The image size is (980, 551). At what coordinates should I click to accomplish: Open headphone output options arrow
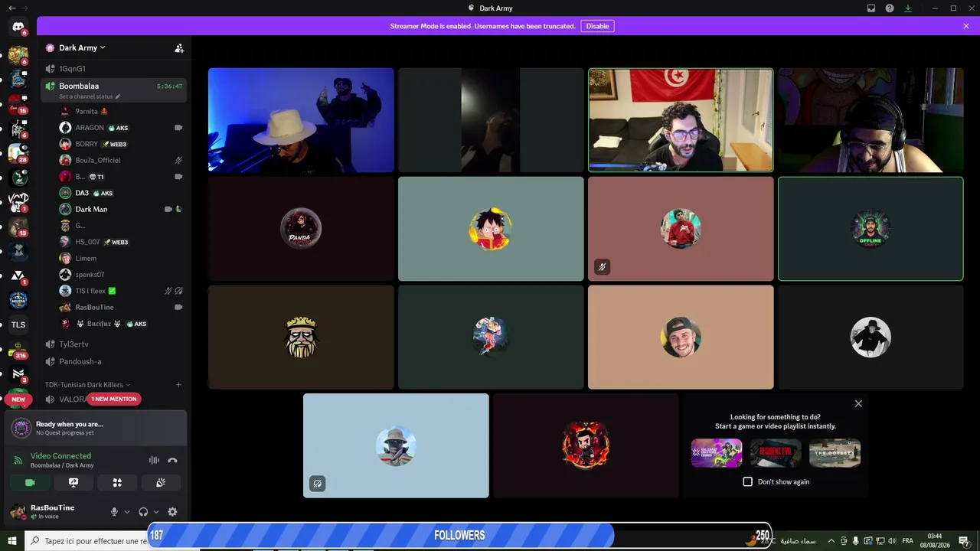click(x=156, y=512)
